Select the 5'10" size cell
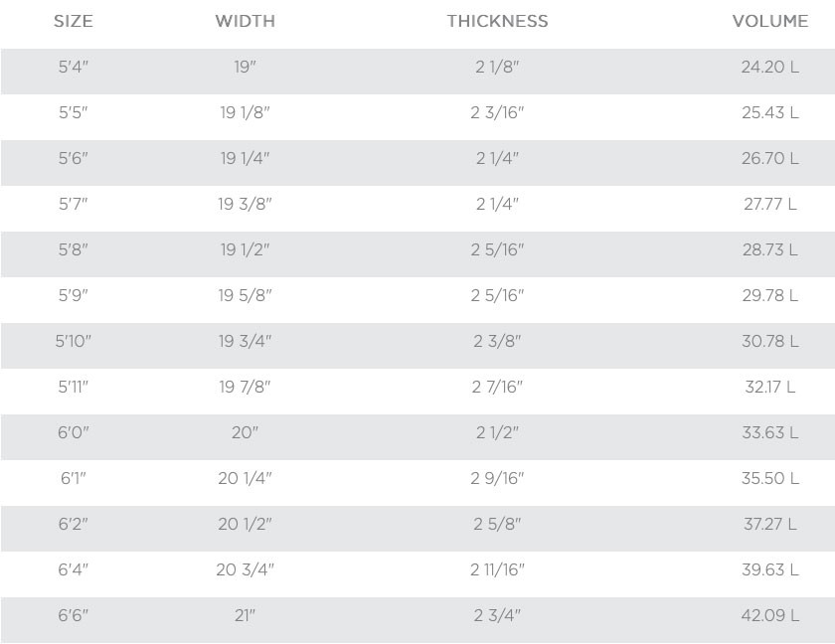Image resolution: width=835 pixels, height=644 pixels. pyautogui.click(x=73, y=342)
